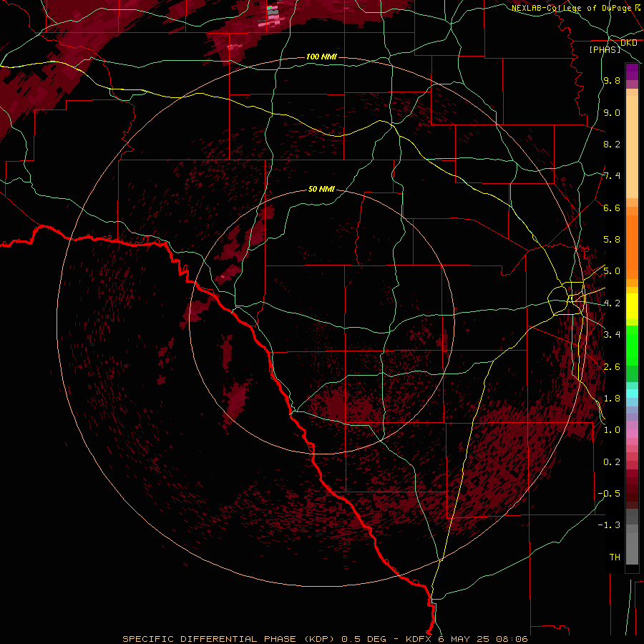Click the 1.0 value on the color scale
The width and height of the screenshot is (644, 644).
[612, 430]
